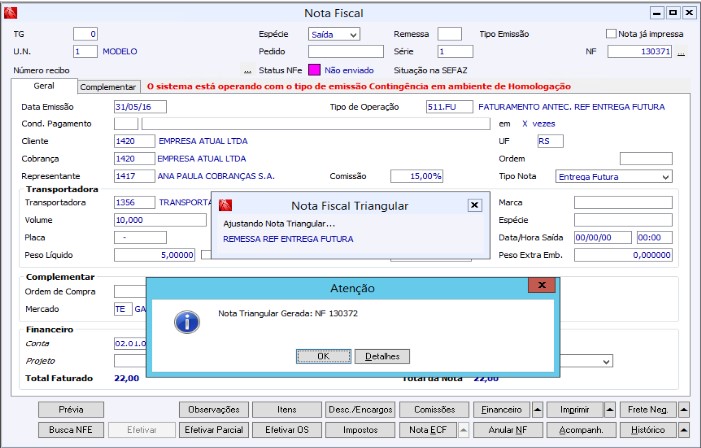The height and width of the screenshot is (448, 701).
Task: Open the Espécie dropdown showing Saída
Action: pos(334,34)
